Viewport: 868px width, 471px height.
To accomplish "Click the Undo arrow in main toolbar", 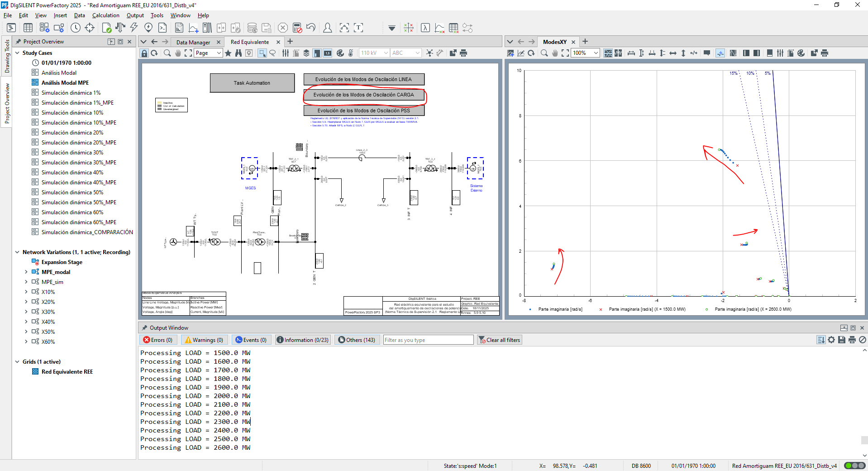I will 310,28.
